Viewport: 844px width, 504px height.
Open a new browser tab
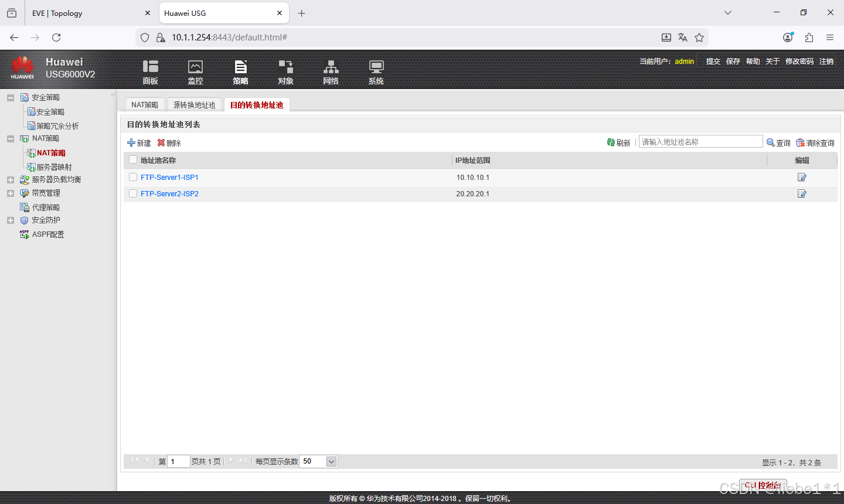(x=301, y=13)
